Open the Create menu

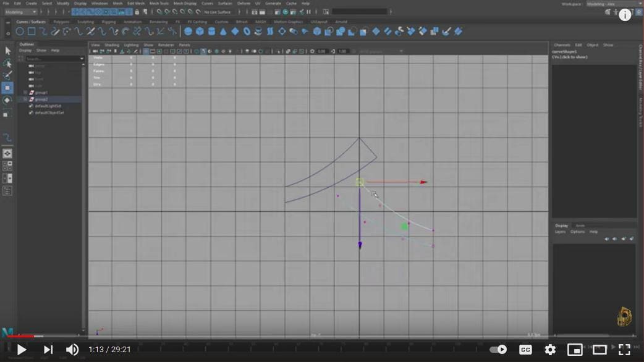click(32, 3)
